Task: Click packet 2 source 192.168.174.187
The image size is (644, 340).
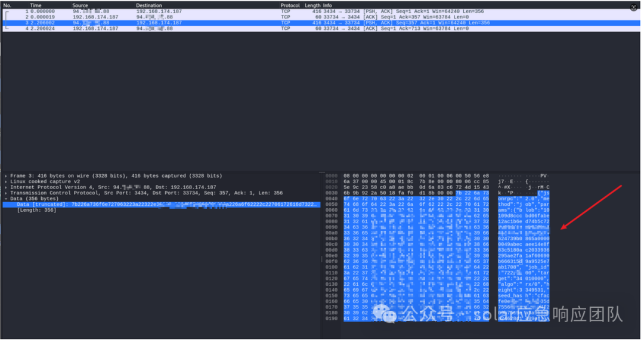Action: tap(95, 17)
